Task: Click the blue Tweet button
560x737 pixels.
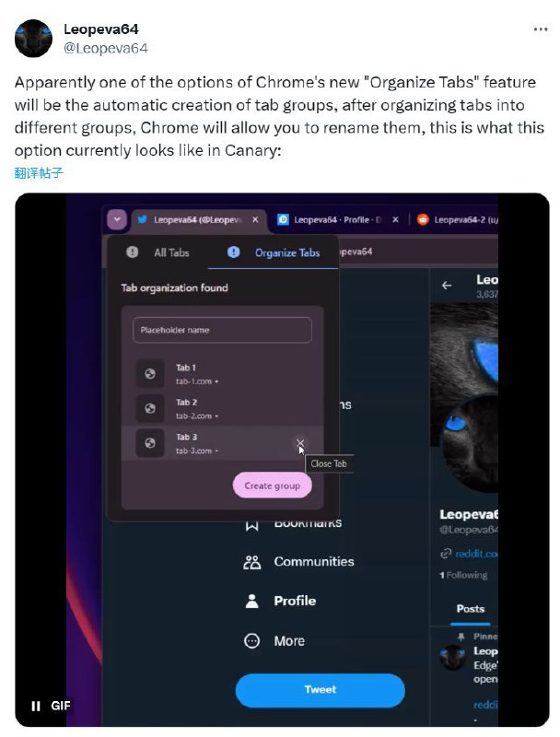Action: coord(320,689)
